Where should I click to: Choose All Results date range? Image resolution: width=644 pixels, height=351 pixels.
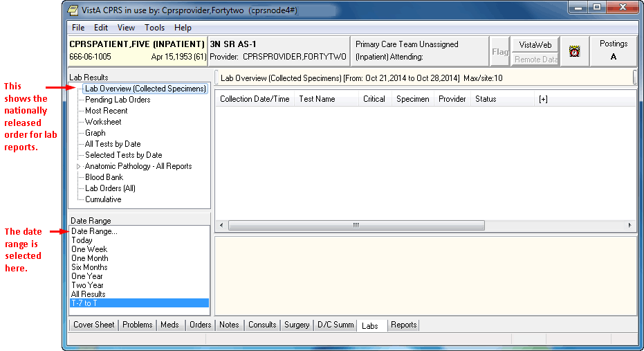(x=139, y=295)
